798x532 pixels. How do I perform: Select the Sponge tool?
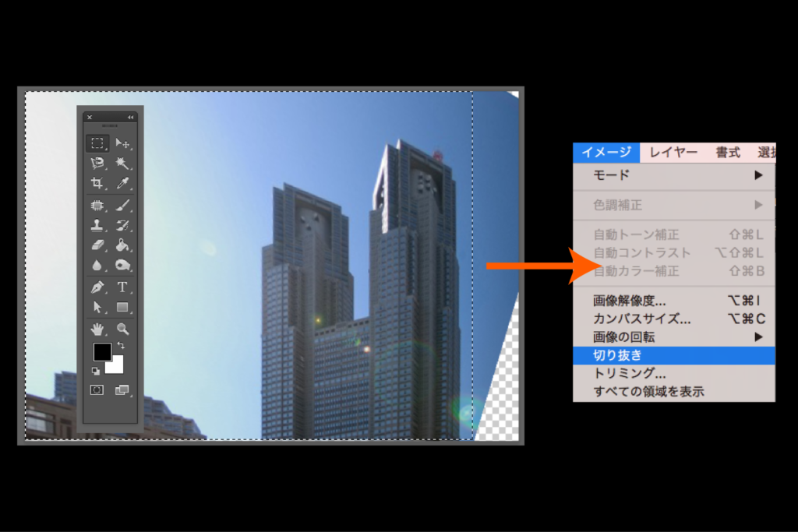(122, 265)
